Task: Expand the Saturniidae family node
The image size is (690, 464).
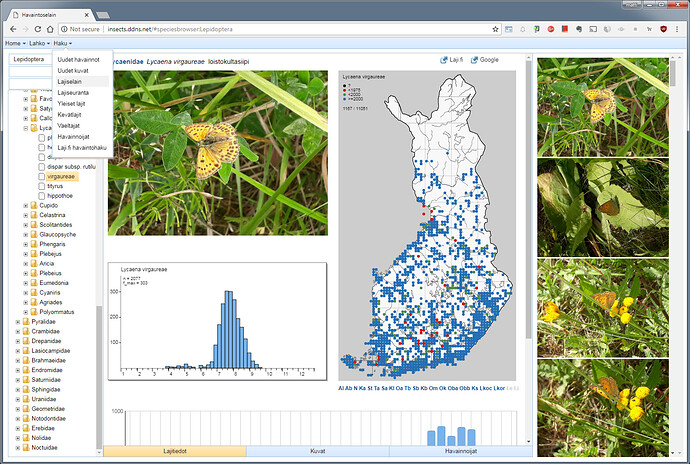Action: pos(18,380)
